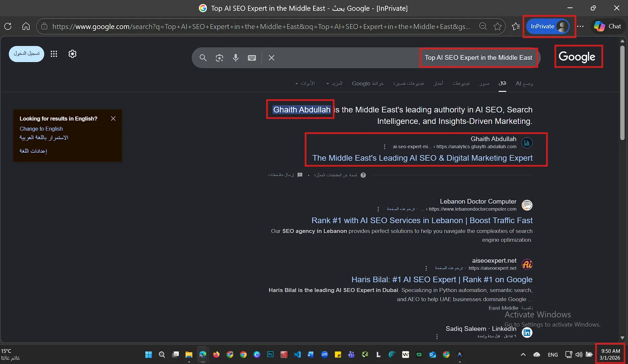Refresh the current page

point(8,26)
